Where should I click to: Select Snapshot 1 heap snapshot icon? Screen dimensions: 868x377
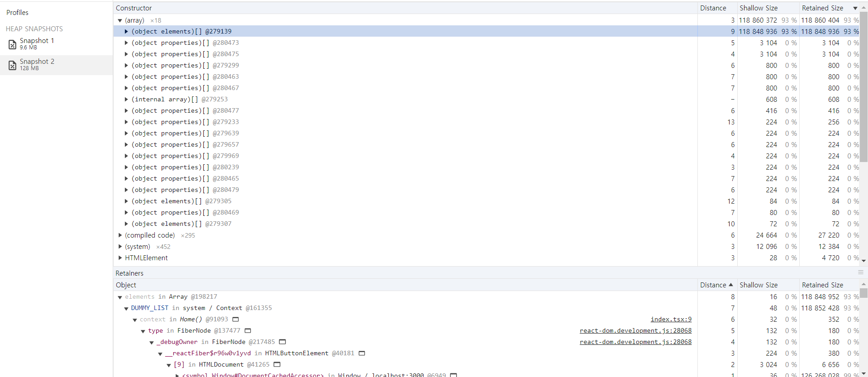coord(13,44)
